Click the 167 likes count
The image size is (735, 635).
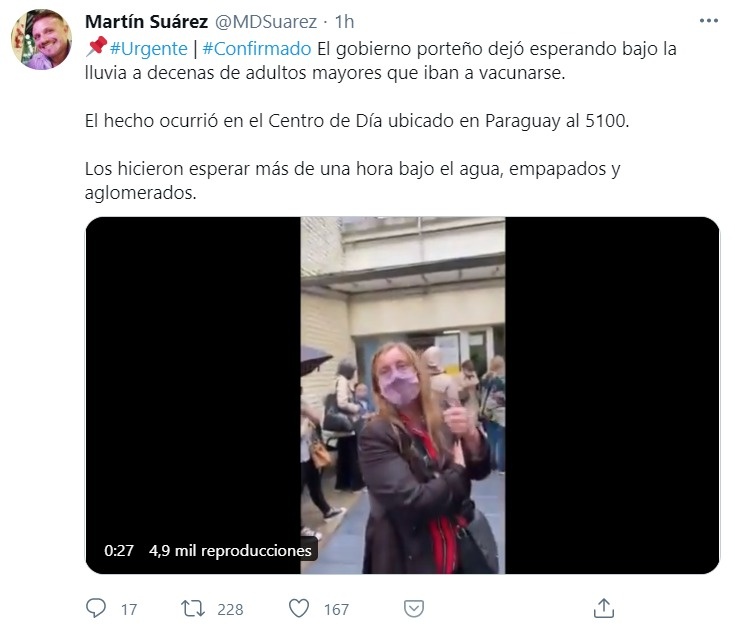[x=336, y=609]
